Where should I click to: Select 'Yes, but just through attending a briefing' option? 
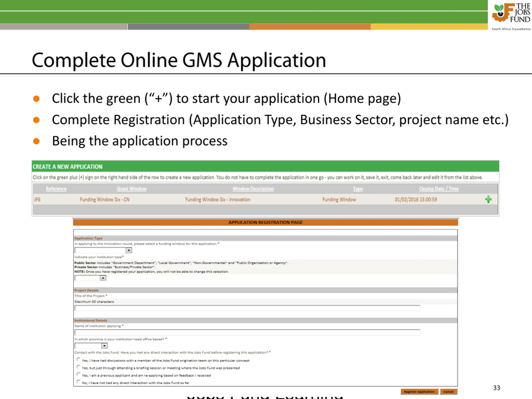(78, 367)
